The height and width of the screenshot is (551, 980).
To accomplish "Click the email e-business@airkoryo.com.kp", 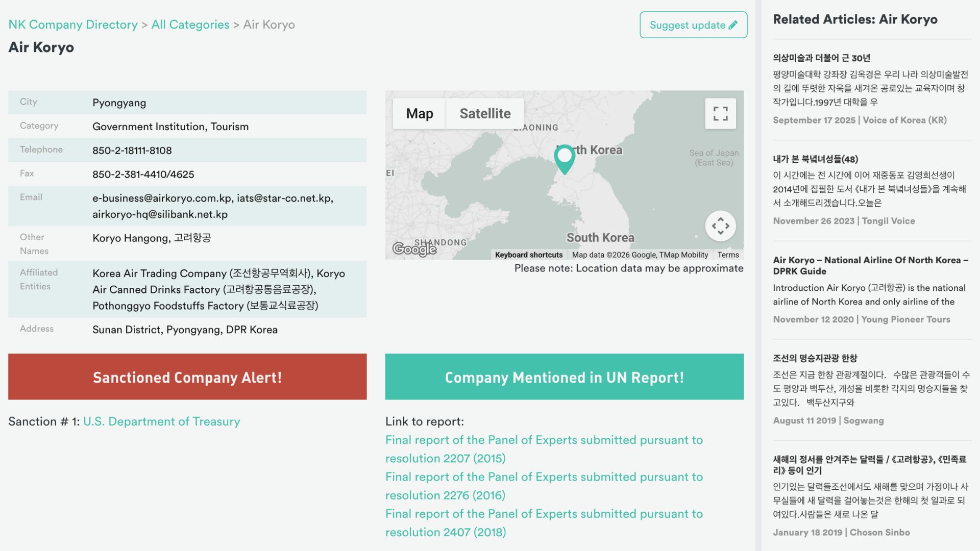I will [162, 198].
